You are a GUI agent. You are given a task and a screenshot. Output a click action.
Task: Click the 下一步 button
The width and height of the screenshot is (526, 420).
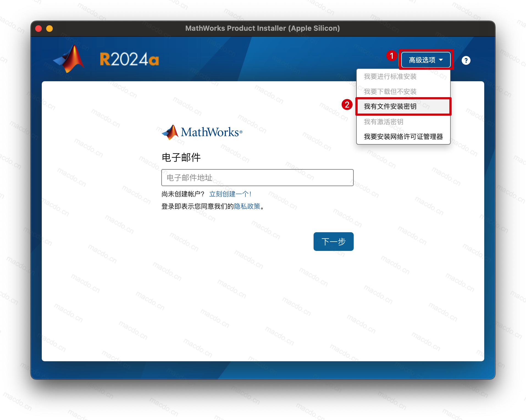pos(333,242)
